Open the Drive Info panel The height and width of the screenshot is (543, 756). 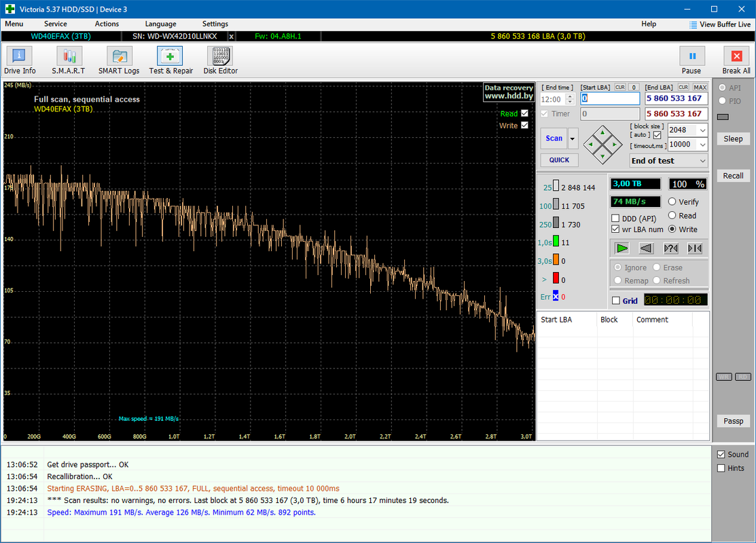click(x=20, y=60)
